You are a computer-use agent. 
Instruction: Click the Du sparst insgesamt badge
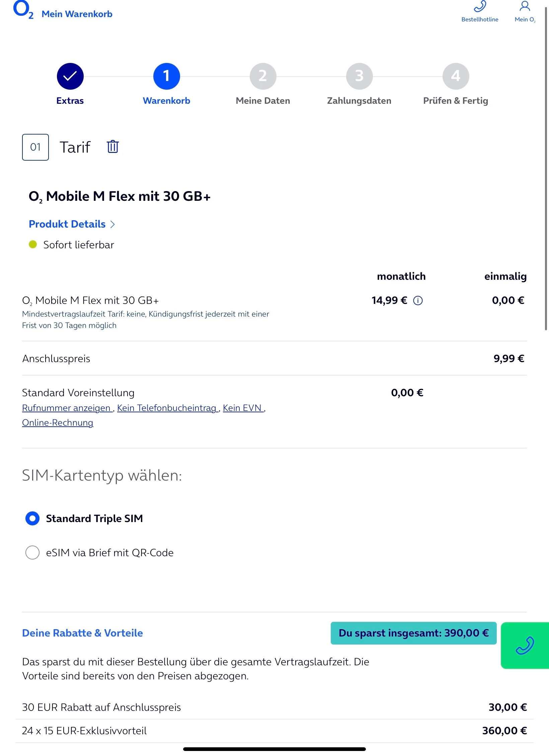click(x=413, y=633)
